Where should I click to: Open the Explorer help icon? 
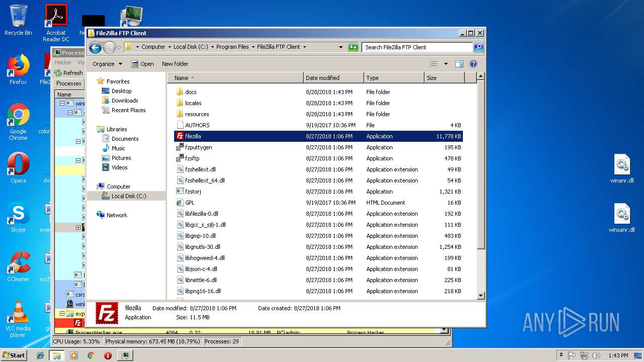[x=473, y=64]
